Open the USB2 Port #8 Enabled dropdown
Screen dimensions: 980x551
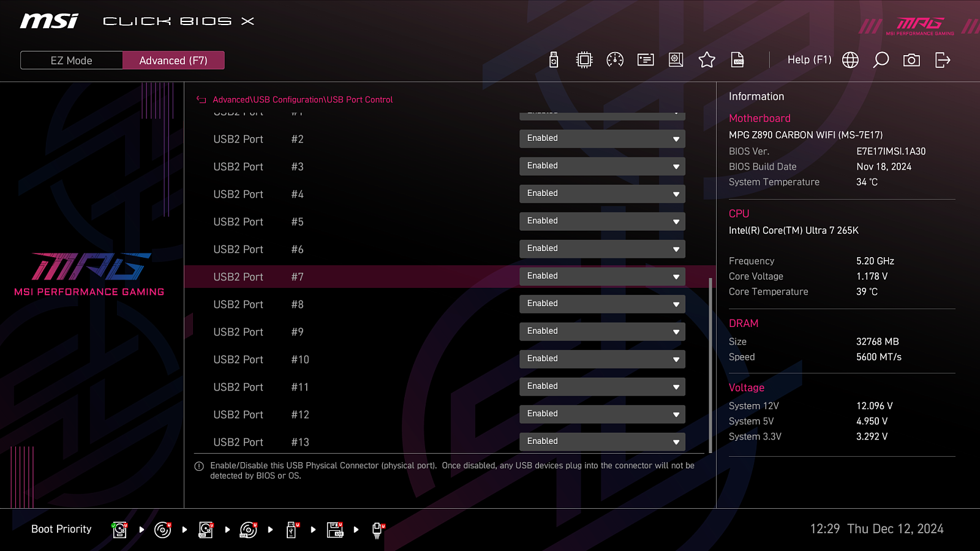tap(602, 304)
